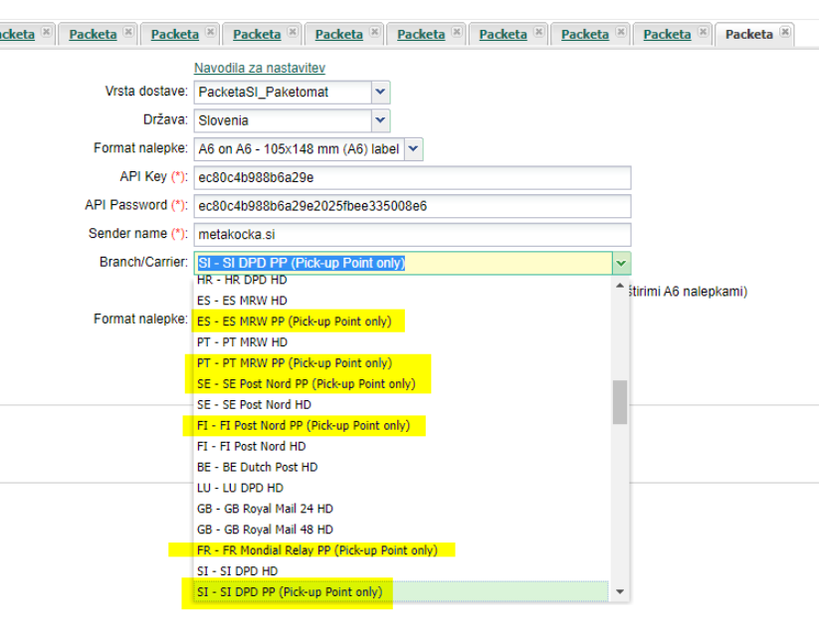The height and width of the screenshot is (644, 819).
Task: Select BE - BE Dutch Post HD option
Action: (x=401, y=467)
